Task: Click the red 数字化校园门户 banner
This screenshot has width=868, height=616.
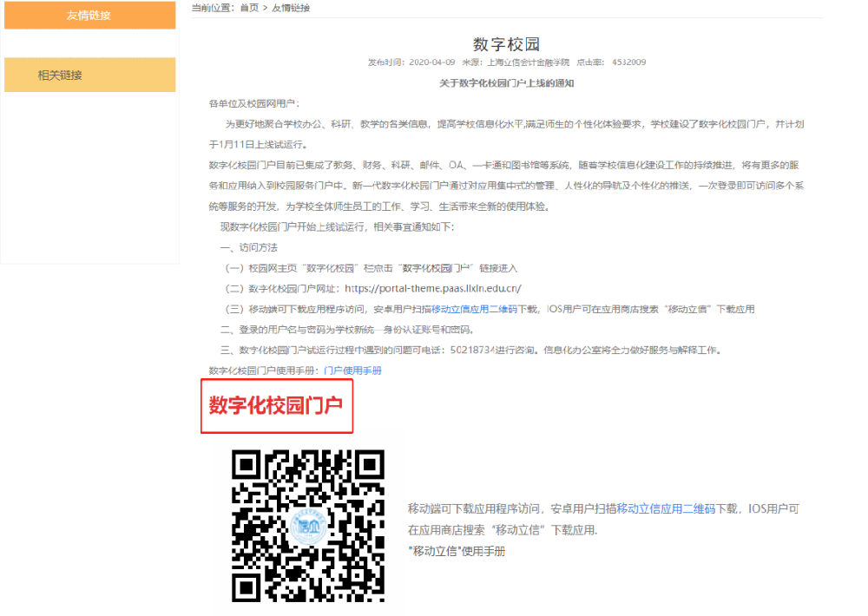Action: (x=277, y=405)
